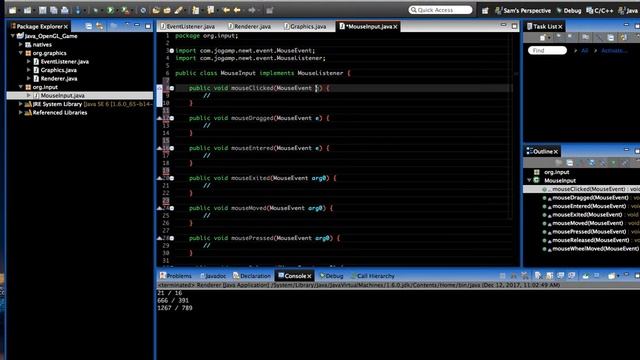
Task: Toggle Hide Static Members in Outline toolbar
Action: (603, 163)
